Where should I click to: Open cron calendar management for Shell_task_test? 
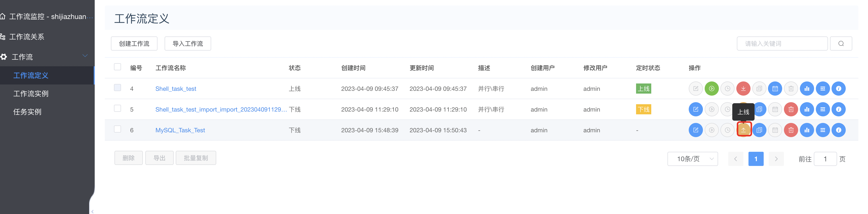pyautogui.click(x=775, y=89)
